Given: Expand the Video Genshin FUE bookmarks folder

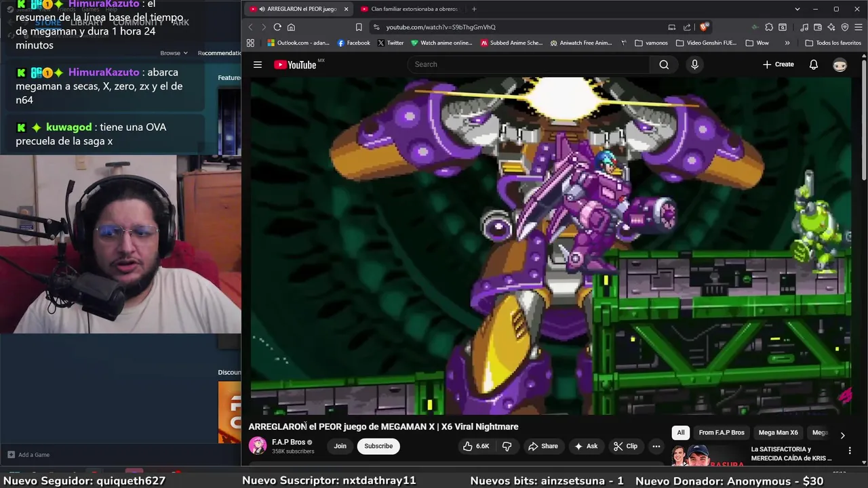Looking at the screenshot, I should click(707, 43).
